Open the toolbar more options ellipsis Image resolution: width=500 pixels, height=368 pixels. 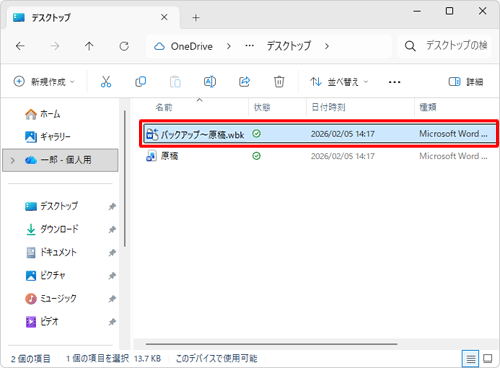[394, 82]
